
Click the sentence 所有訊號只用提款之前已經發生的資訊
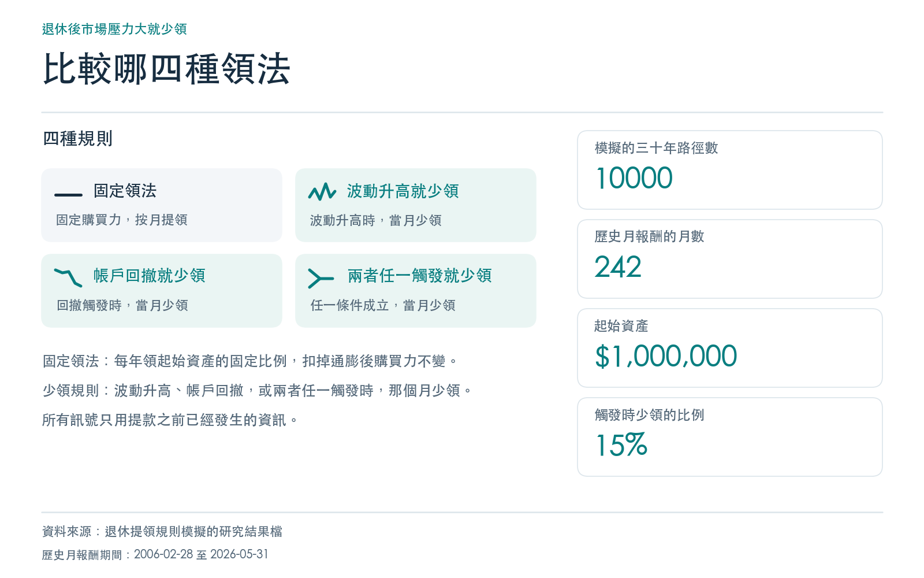171,420
